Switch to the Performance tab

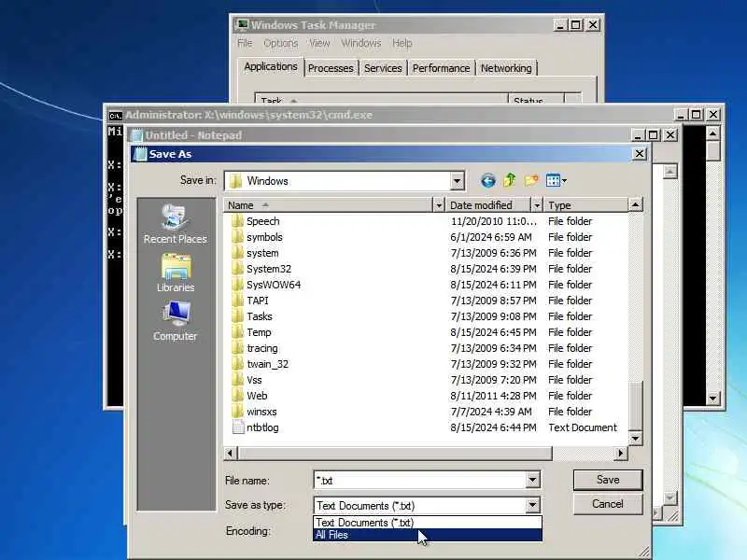tap(441, 68)
